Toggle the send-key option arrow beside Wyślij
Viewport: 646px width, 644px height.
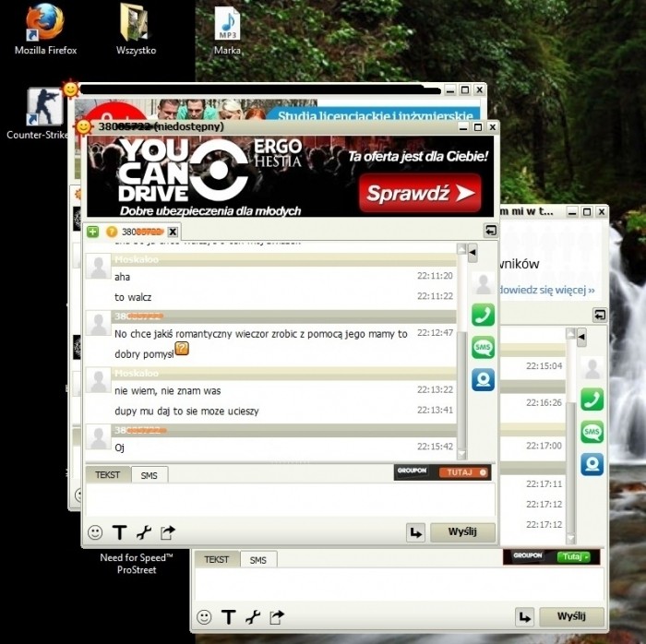click(415, 532)
